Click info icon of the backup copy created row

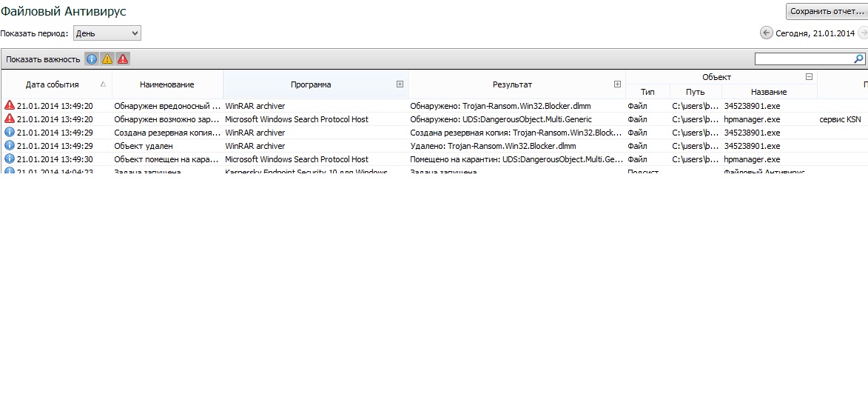pos(10,133)
